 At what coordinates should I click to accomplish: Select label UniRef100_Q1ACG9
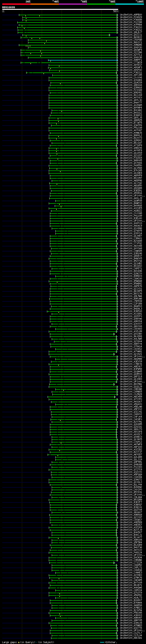tap(131, 82)
